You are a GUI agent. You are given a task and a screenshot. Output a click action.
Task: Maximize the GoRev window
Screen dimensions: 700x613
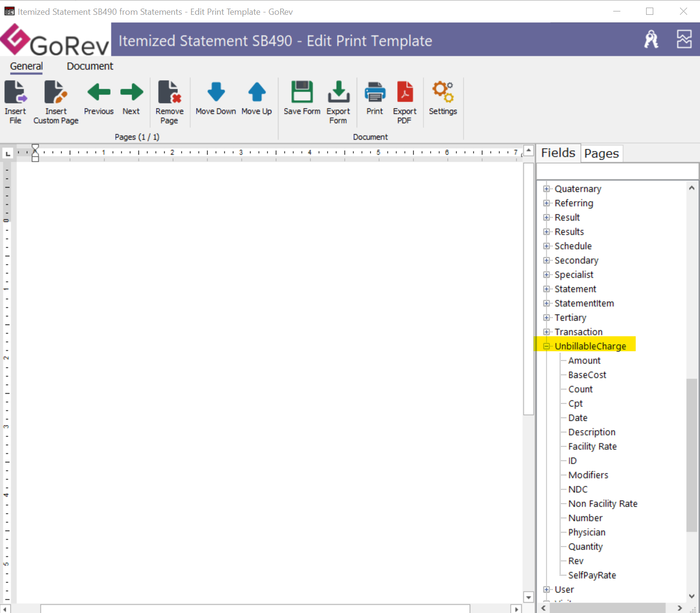point(649,11)
